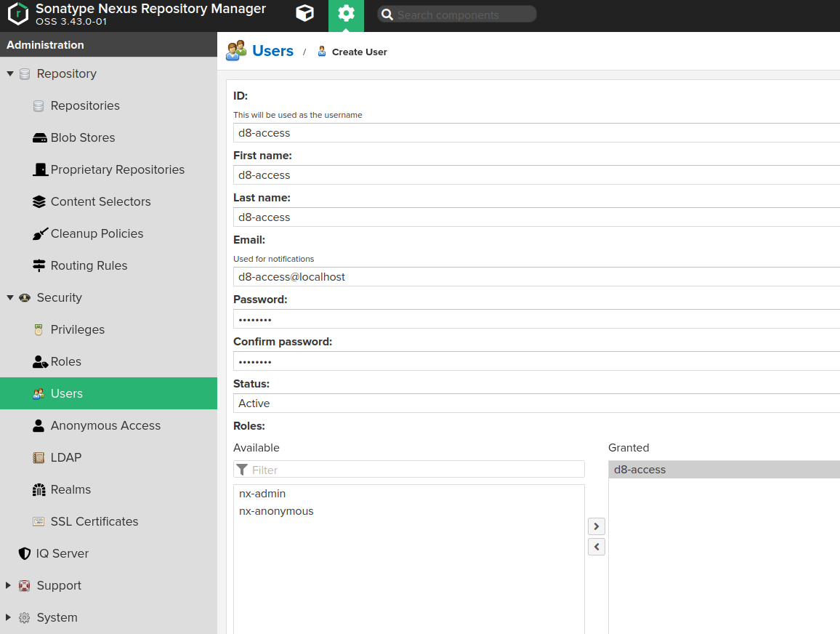Open the Browse server contents box icon
Screen dimensions: 840x634
pyautogui.click(x=304, y=15)
